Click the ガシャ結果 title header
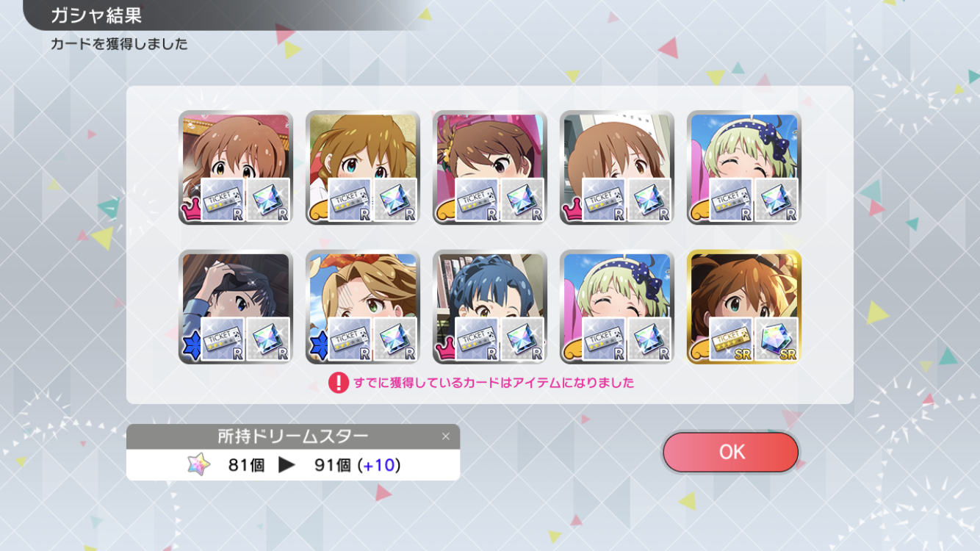This screenshot has width=980, height=551. (x=96, y=15)
